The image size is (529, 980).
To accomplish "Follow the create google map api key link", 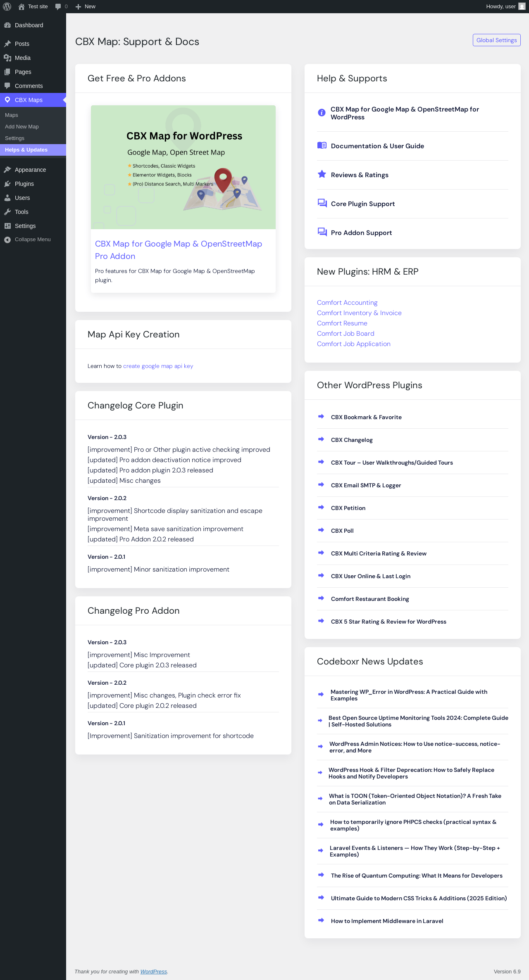I will click(158, 366).
